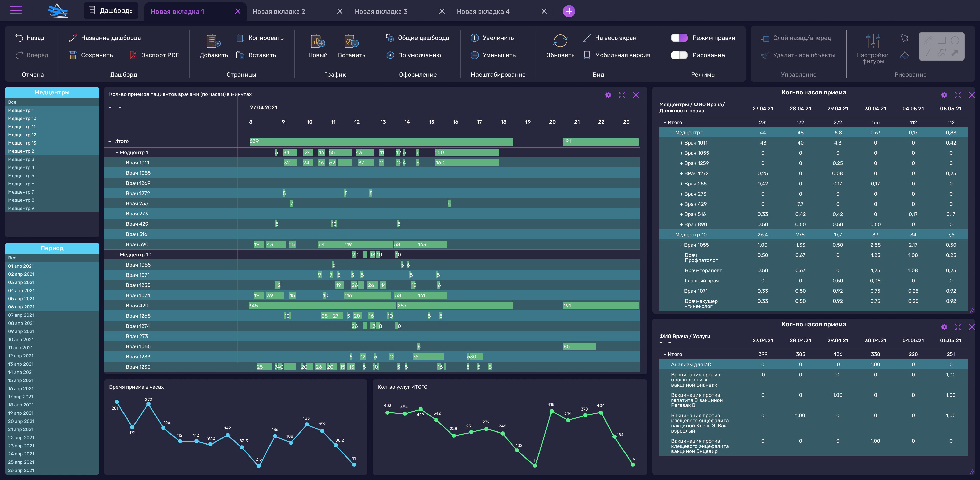
Task: Toggle the Режим правки switch
Action: 679,38
